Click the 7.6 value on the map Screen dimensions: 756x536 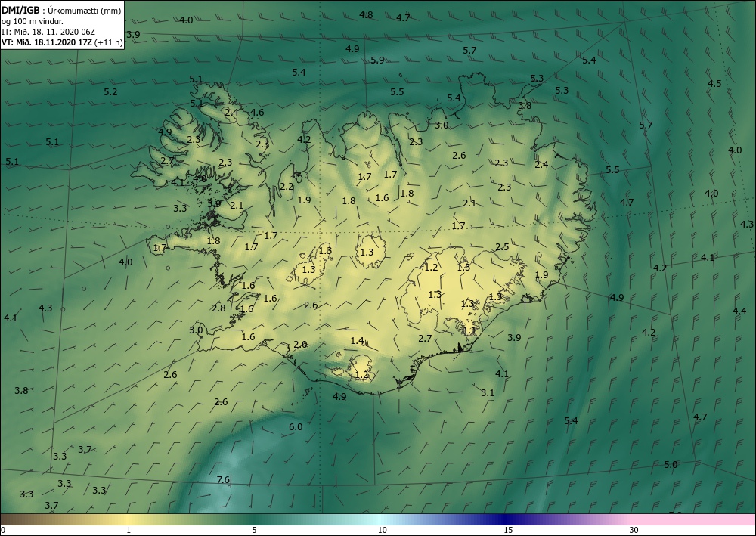223,479
